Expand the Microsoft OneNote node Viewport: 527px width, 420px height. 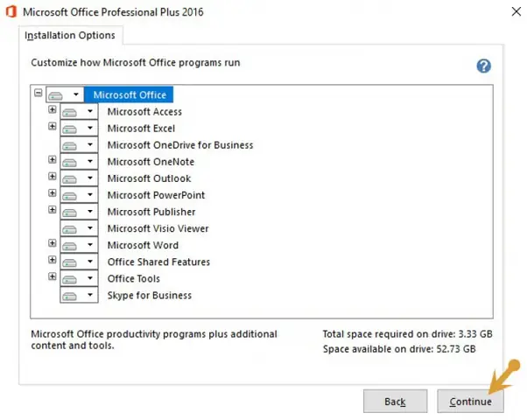coord(53,159)
